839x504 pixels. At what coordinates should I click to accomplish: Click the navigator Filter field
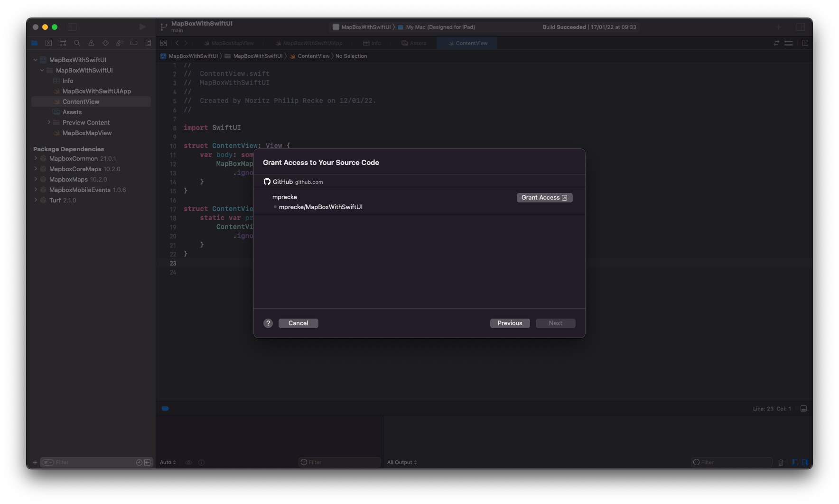coord(96,462)
